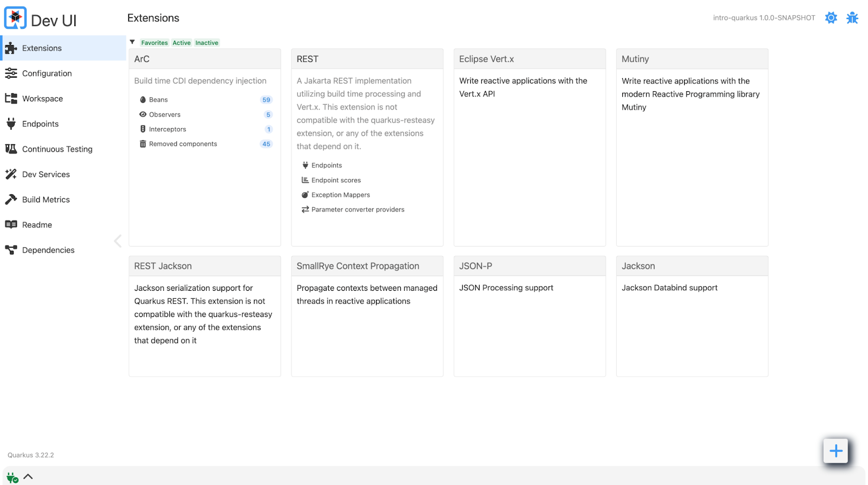The width and height of the screenshot is (868, 485).
Task: Toggle the Favorites filter tag
Action: tap(155, 43)
